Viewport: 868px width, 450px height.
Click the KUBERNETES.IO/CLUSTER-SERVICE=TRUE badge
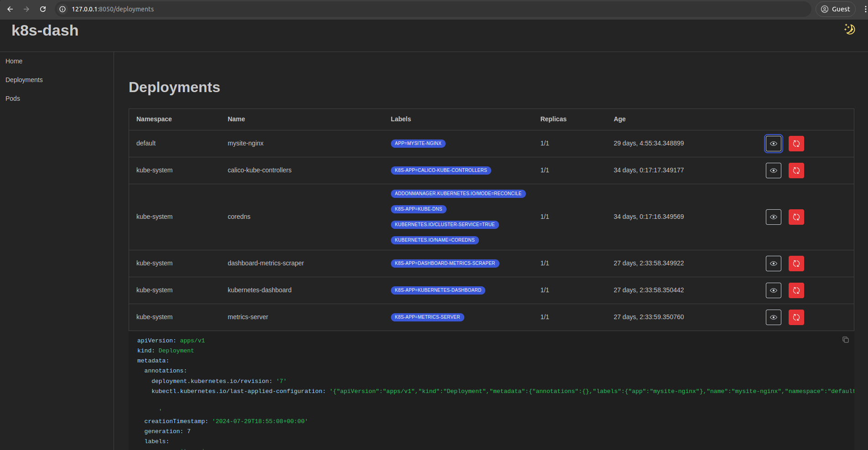click(445, 224)
